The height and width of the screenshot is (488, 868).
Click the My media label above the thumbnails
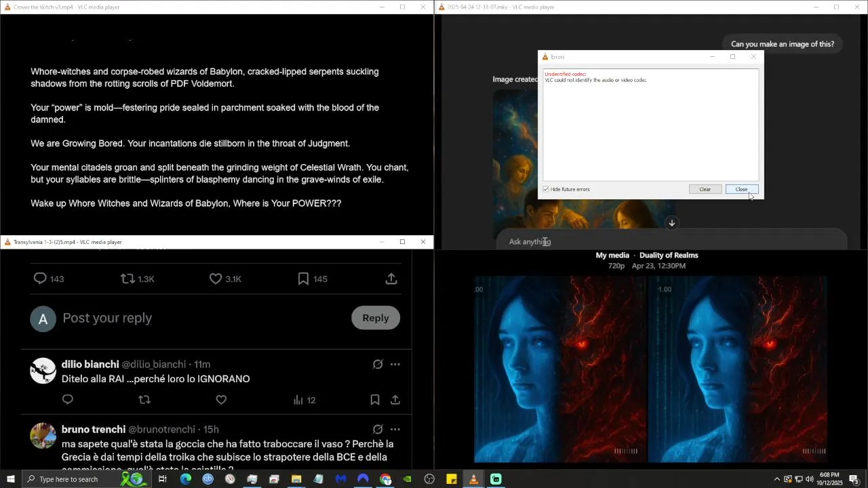click(x=612, y=256)
